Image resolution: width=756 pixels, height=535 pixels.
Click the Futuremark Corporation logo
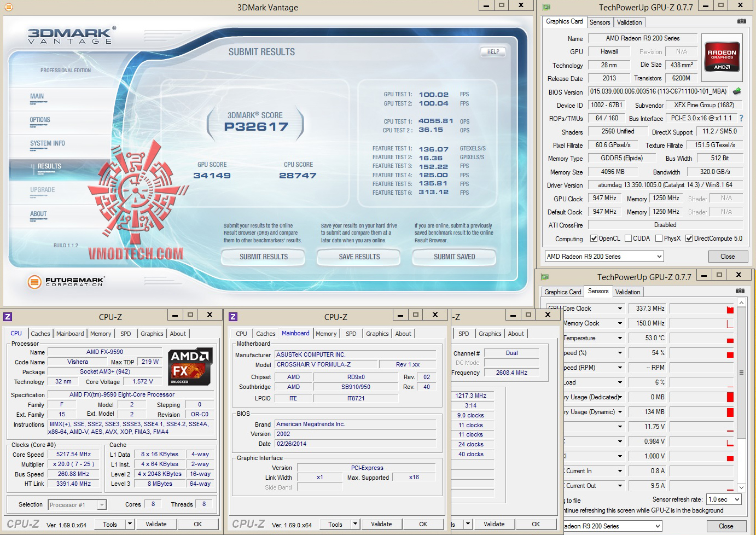[x=66, y=282]
